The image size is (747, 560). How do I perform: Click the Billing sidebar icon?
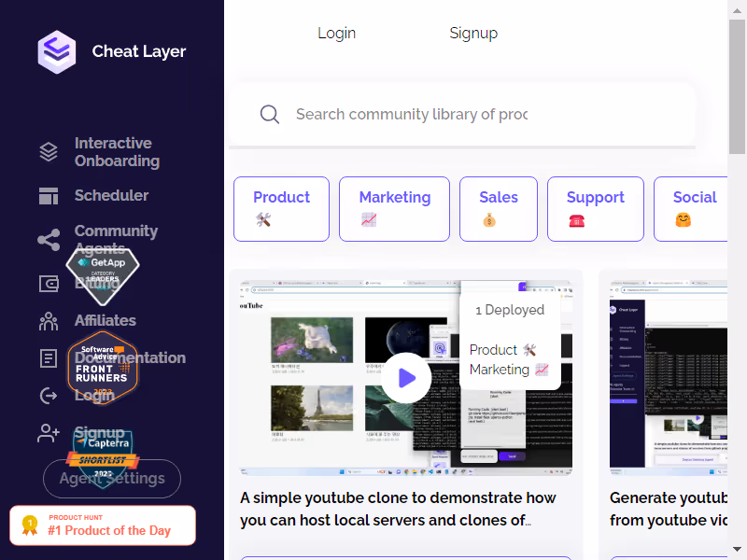[x=49, y=284]
